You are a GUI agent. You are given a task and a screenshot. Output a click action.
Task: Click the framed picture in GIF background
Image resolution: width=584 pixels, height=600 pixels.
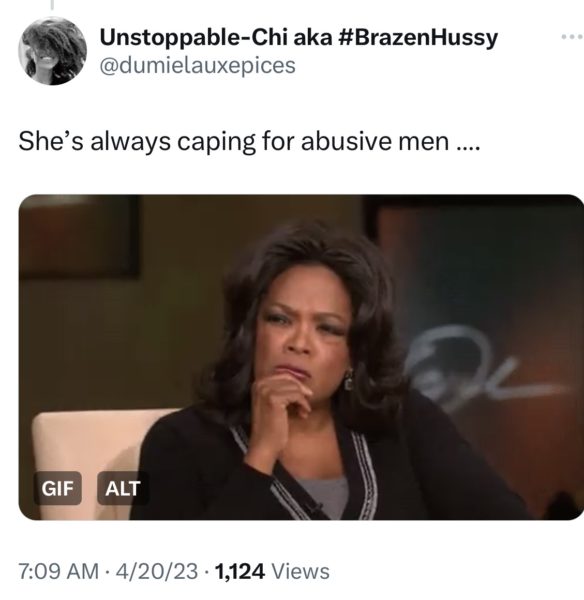click(x=79, y=235)
